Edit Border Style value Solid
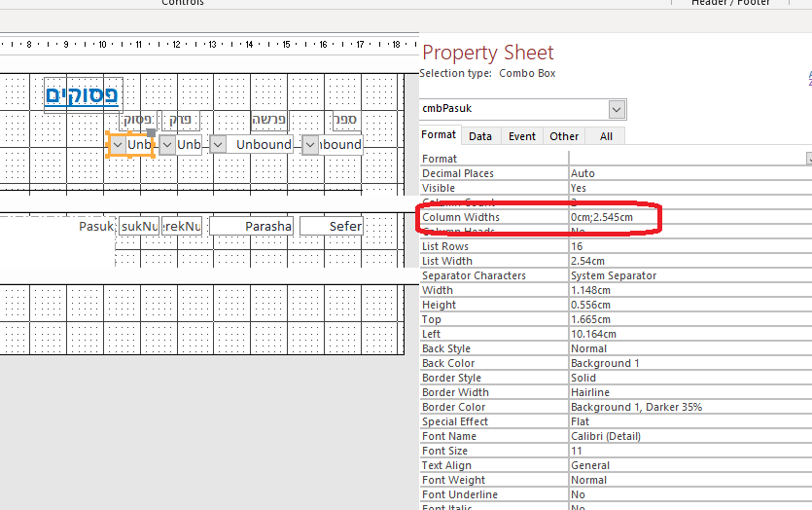812x510 pixels. tap(690, 378)
